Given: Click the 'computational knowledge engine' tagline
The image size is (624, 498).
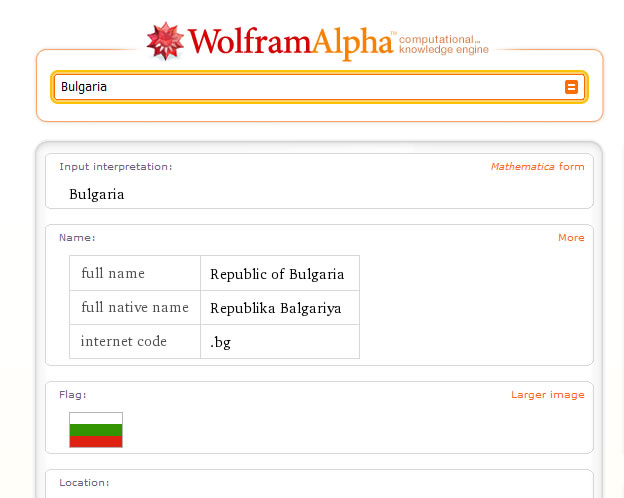Looking at the screenshot, I should tap(443, 44).
